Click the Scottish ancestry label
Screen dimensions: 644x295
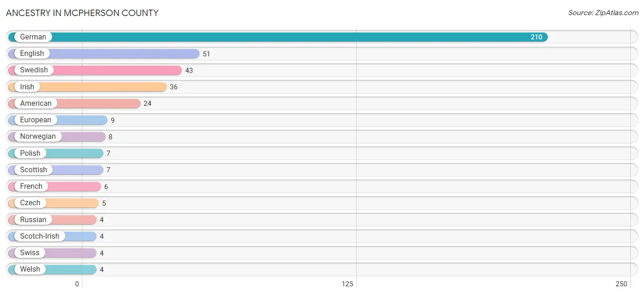[33, 170]
